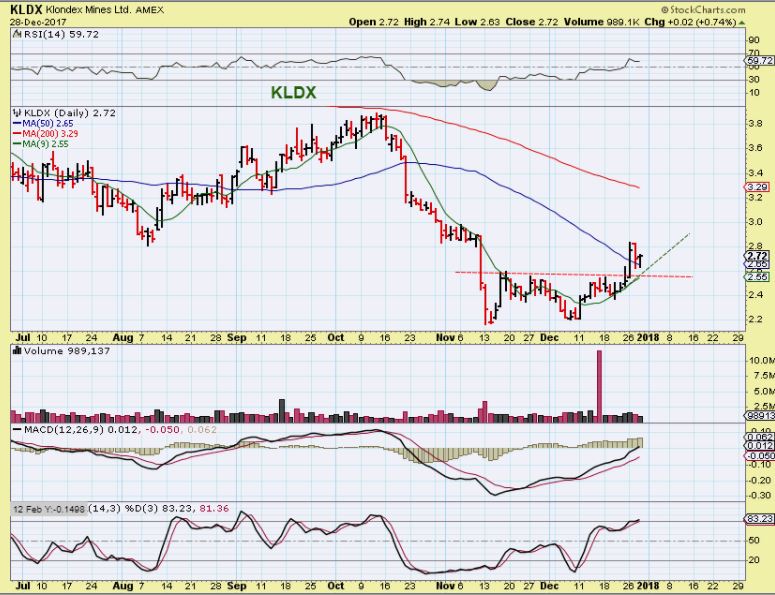Click the grey '12 Feb Y:-0.1498' tooltip
This screenshot has height=595, width=775.
pos(49,509)
